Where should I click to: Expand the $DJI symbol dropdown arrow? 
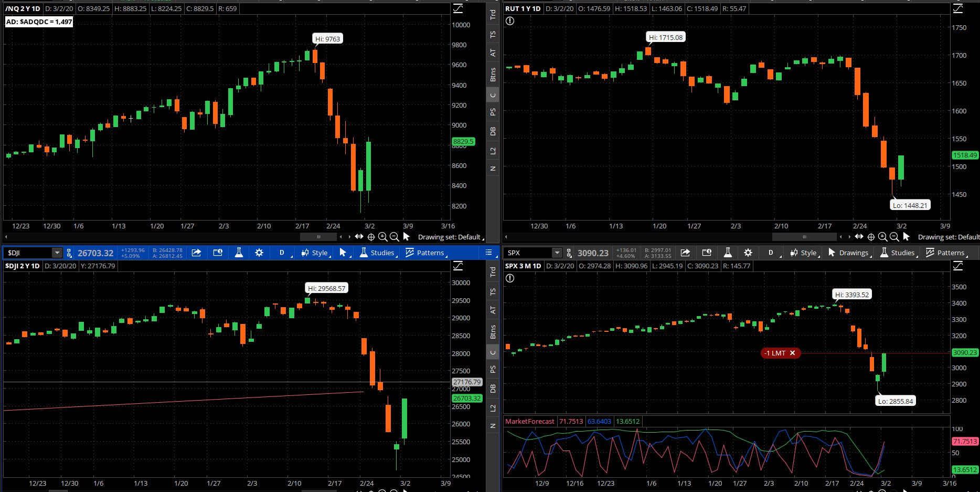[57, 253]
